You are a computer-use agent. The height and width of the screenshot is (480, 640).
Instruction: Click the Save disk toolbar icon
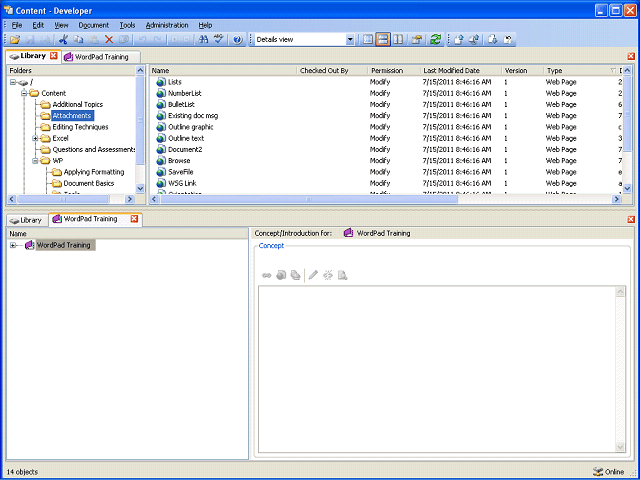(30, 40)
